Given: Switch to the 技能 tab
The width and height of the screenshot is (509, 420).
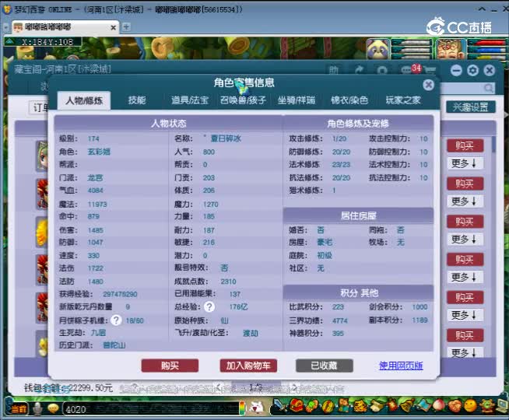Looking at the screenshot, I should [x=137, y=100].
